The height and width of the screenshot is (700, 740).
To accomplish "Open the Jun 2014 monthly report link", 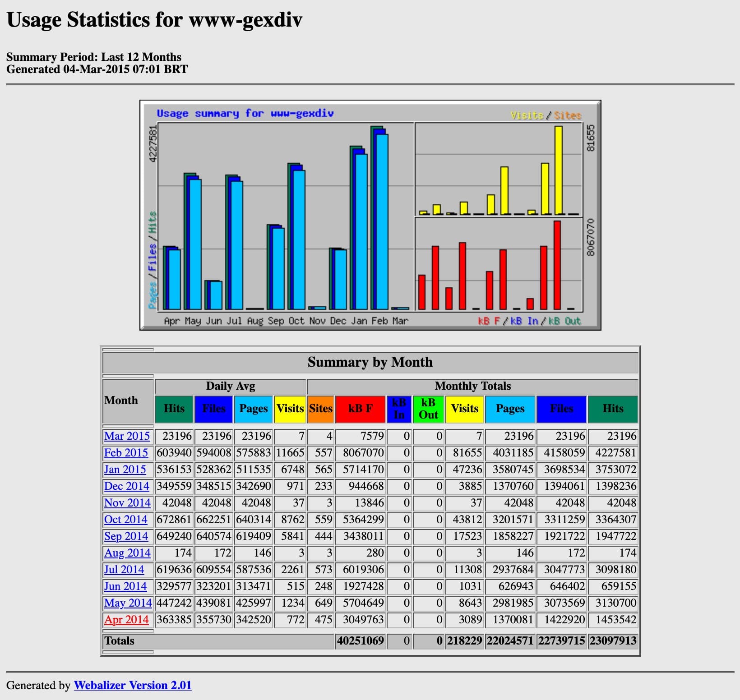I will [125, 586].
